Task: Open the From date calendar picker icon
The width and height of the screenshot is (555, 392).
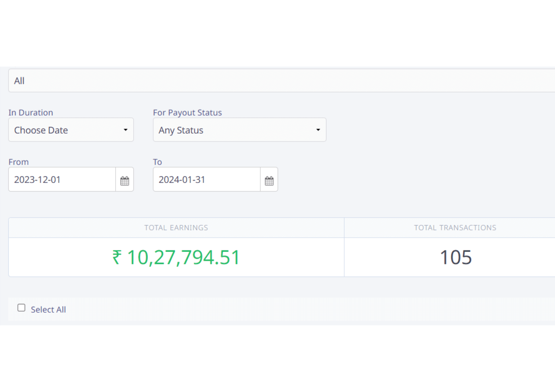Action: (125, 180)
